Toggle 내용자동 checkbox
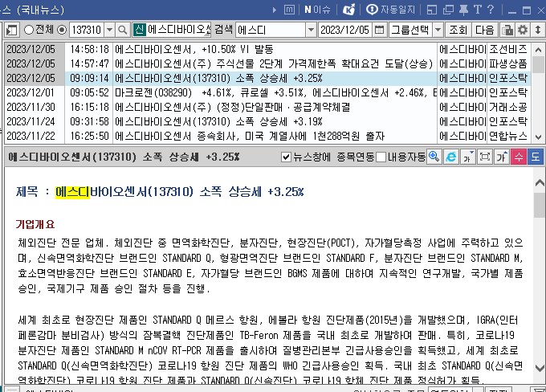The image size is (546, 392). point(381,157)
